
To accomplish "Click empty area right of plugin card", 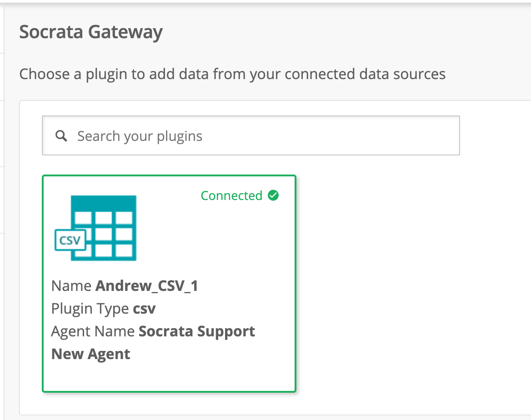I will (406, 284).
